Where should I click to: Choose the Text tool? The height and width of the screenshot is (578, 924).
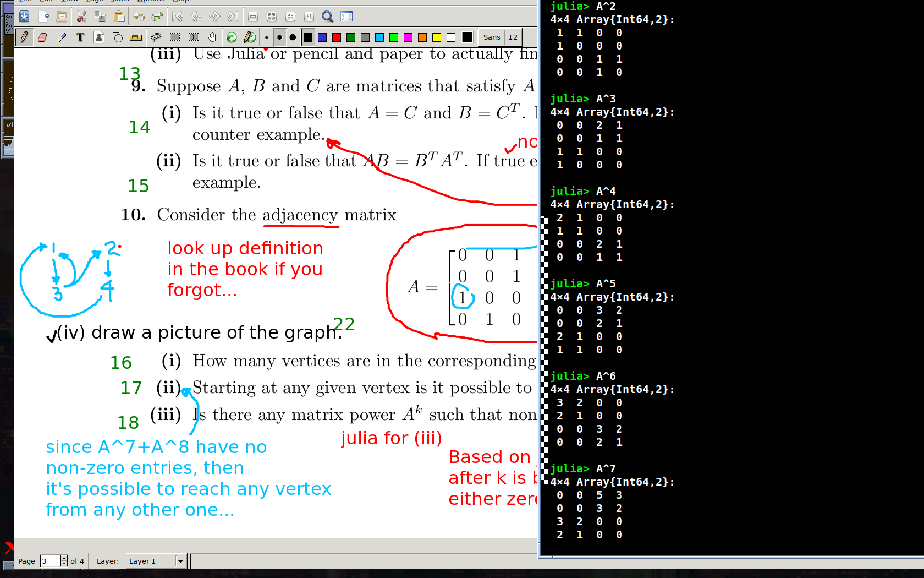(x=80, y=37)
